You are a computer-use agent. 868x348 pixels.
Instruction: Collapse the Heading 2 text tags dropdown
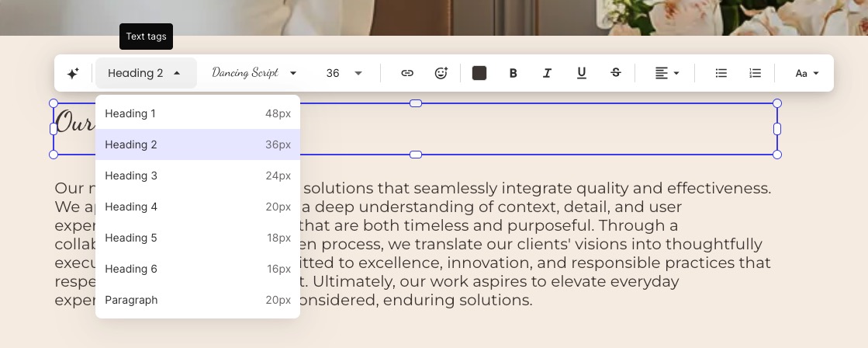(146, 73)
